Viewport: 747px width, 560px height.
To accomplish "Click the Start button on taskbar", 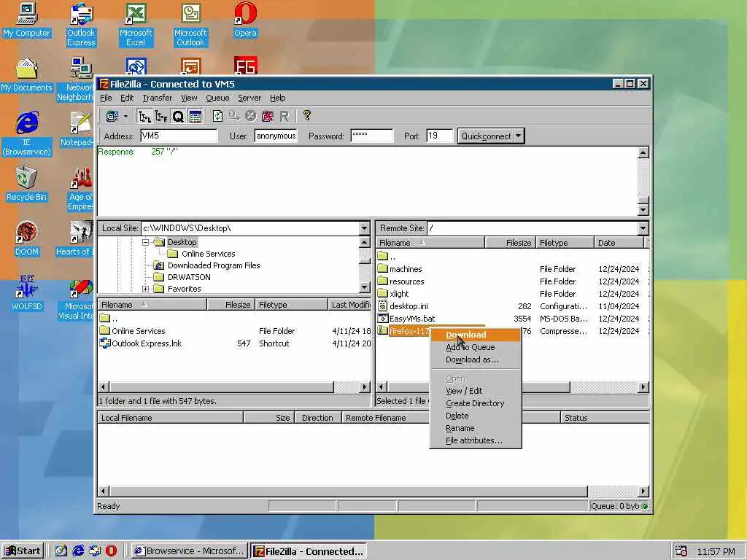I will point(23,551).
